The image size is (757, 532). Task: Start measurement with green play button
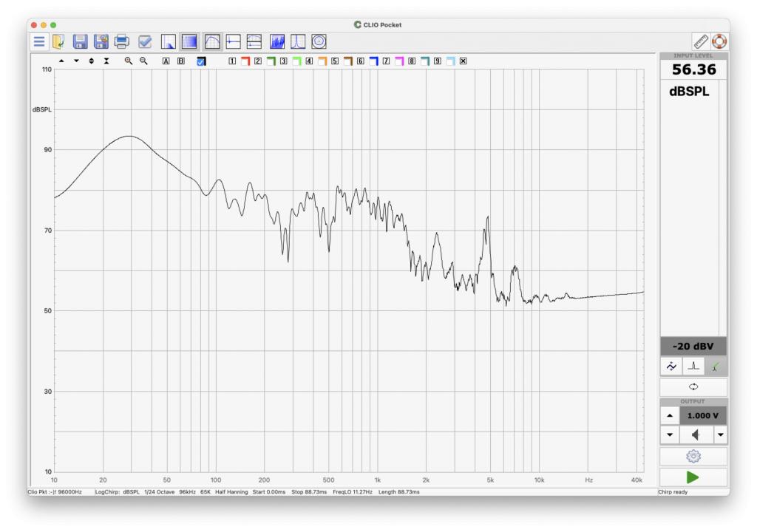693,477
